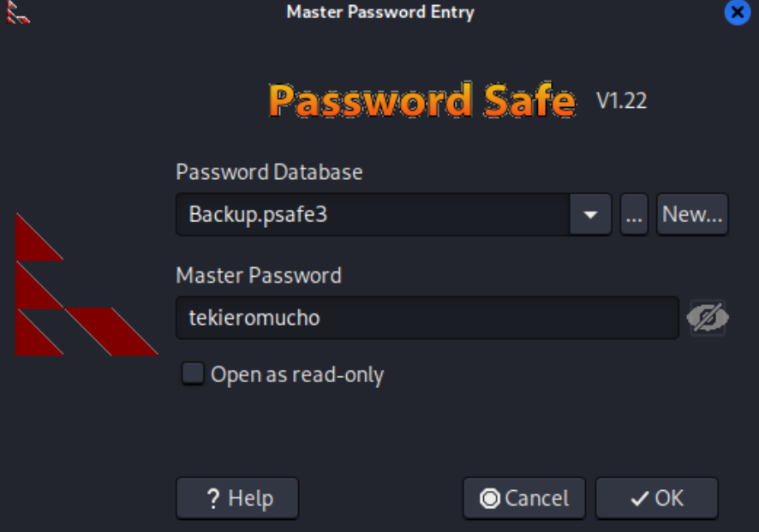Toggle master password visibility with eye icon

coord(708,318)
